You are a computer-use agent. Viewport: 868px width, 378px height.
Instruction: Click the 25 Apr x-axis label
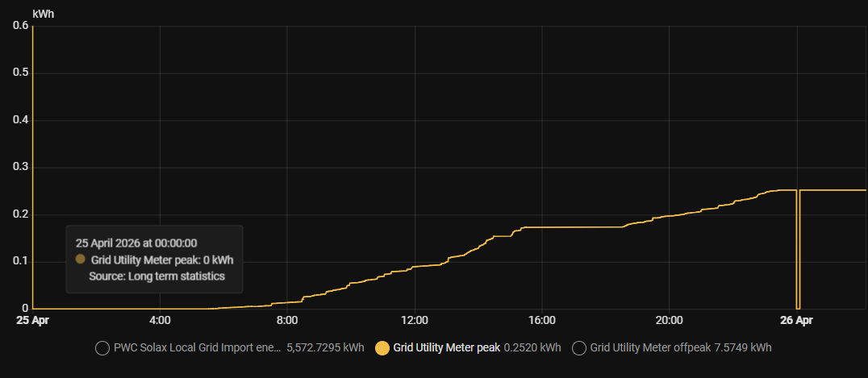tap(32, 320)
